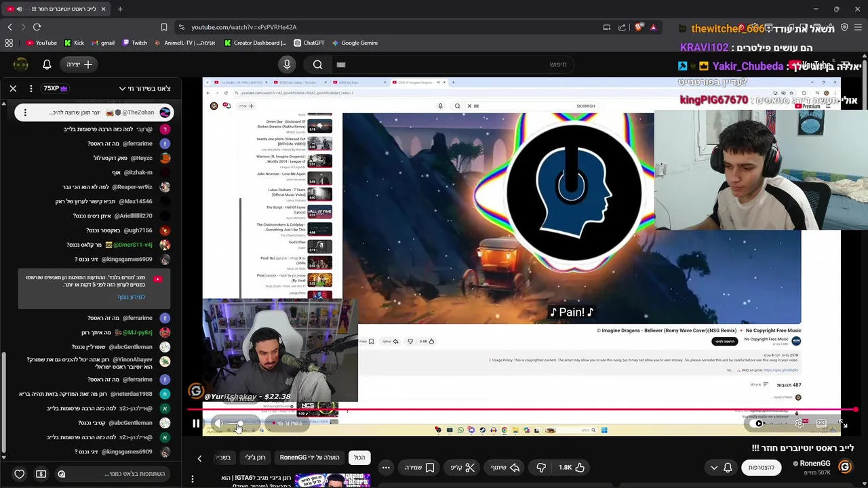
Task: Open the Super Chat dollar icon
Action: [41, 474]
